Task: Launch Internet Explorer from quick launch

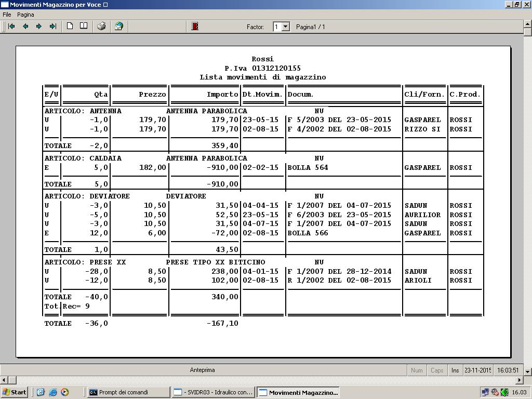Action: click(x=52, y=392)
